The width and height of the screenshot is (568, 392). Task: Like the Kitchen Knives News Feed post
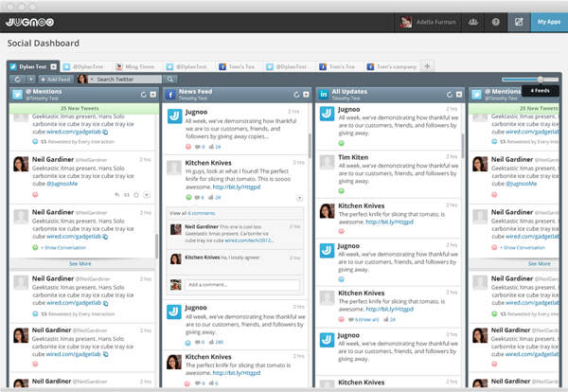coord(172,197)
